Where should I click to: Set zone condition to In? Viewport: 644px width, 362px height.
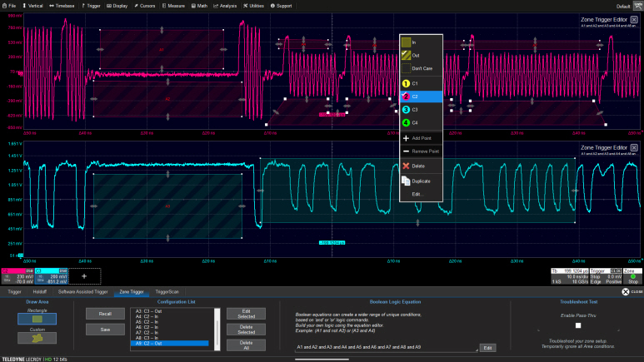coord(421,42)
